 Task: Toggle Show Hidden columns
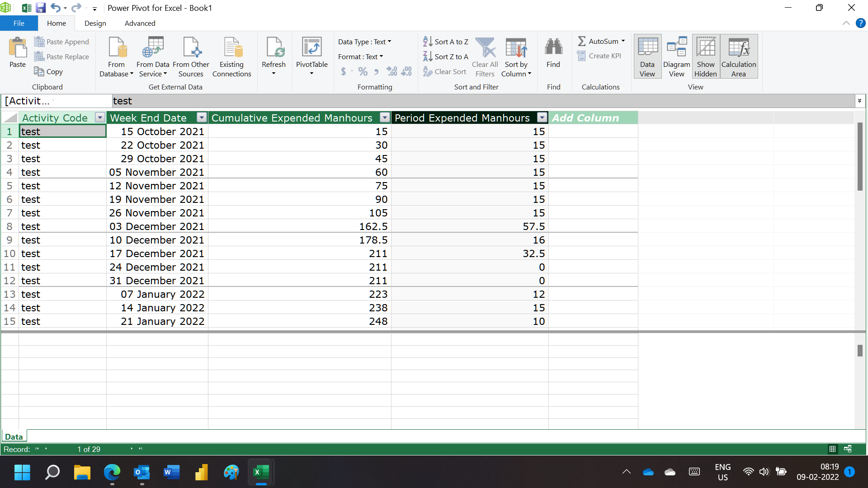706,56
